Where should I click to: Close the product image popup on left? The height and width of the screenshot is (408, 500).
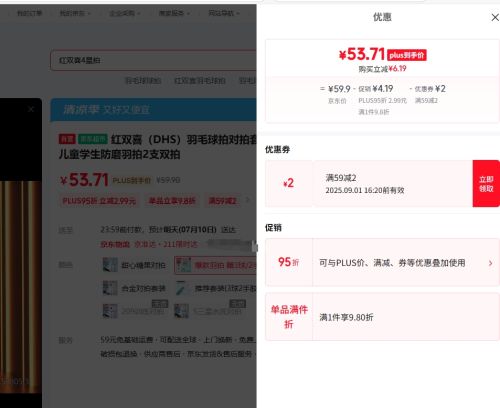tap(31, 109)
